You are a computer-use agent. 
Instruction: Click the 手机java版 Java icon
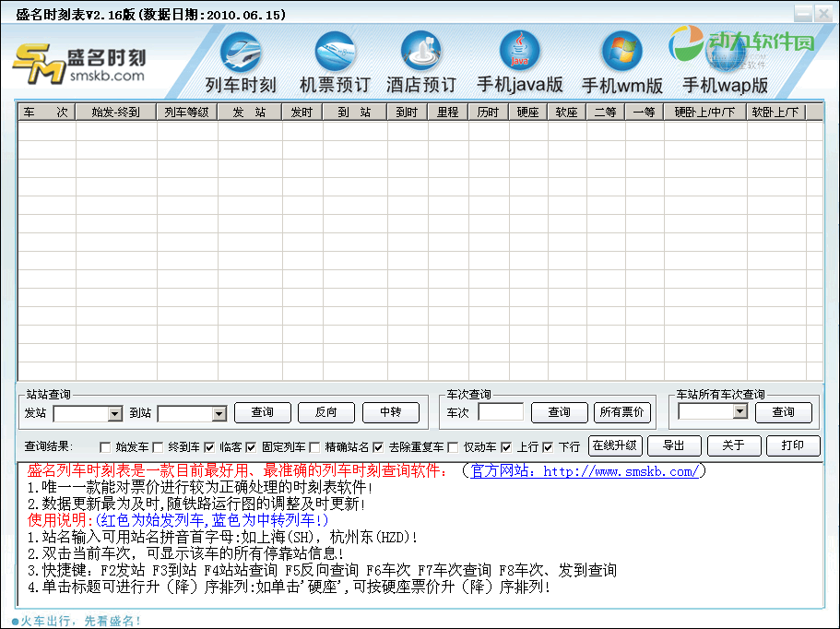pos(520,51)
